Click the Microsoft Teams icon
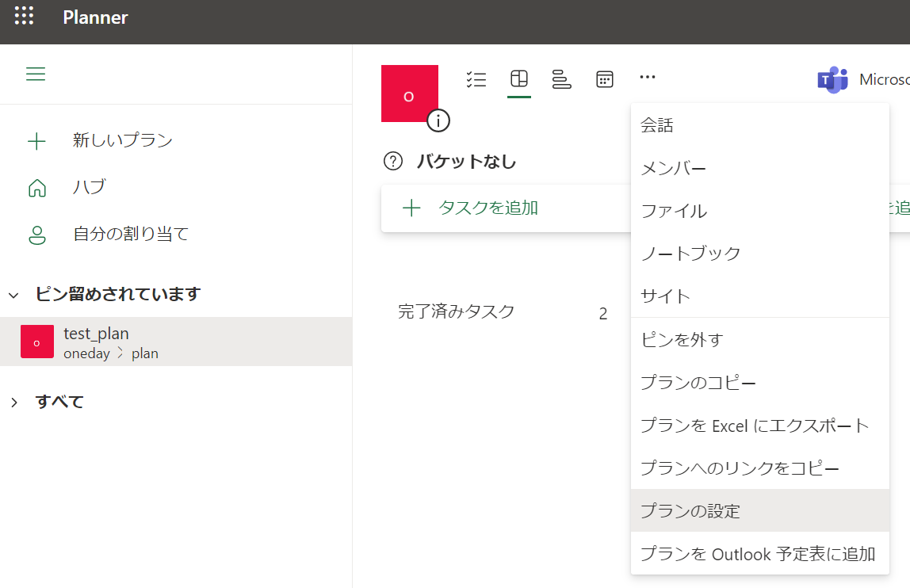Viewport: 910px width, 588px height. 832,79
